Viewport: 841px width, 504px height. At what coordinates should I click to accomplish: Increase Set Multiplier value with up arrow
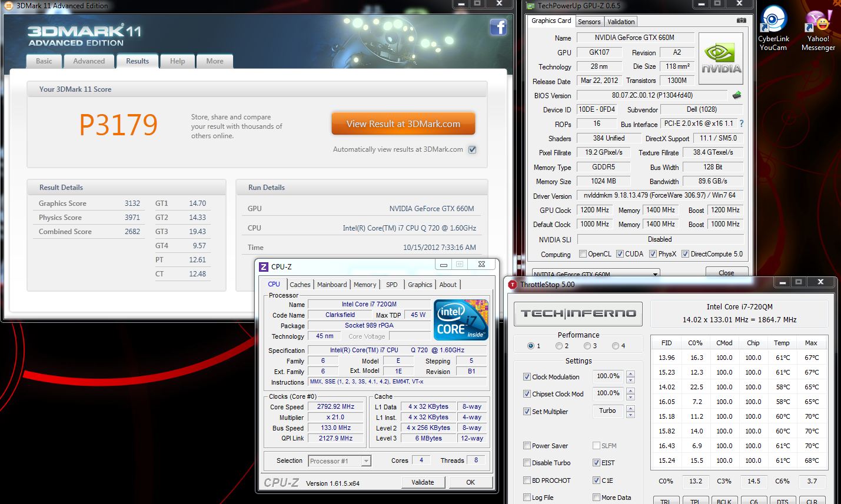coord(630,408)
